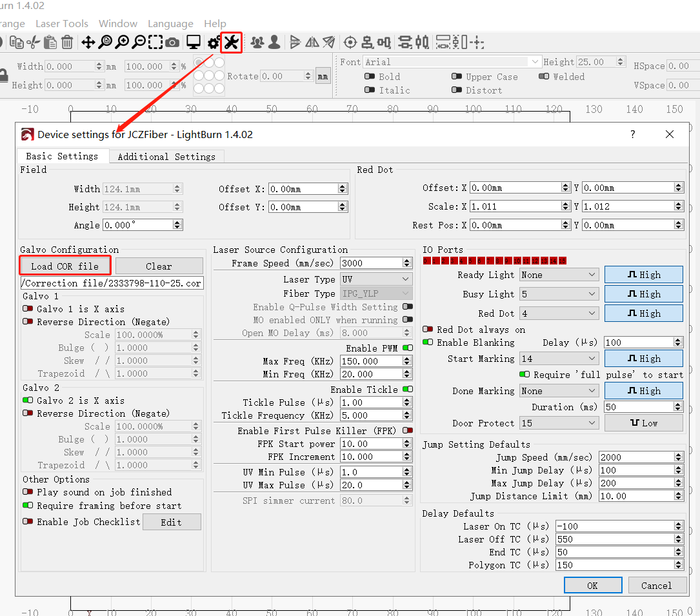The width and height of the screenshot is (700, 616).
Task: Turn on Red Dot always on
Action: point(428,329)
